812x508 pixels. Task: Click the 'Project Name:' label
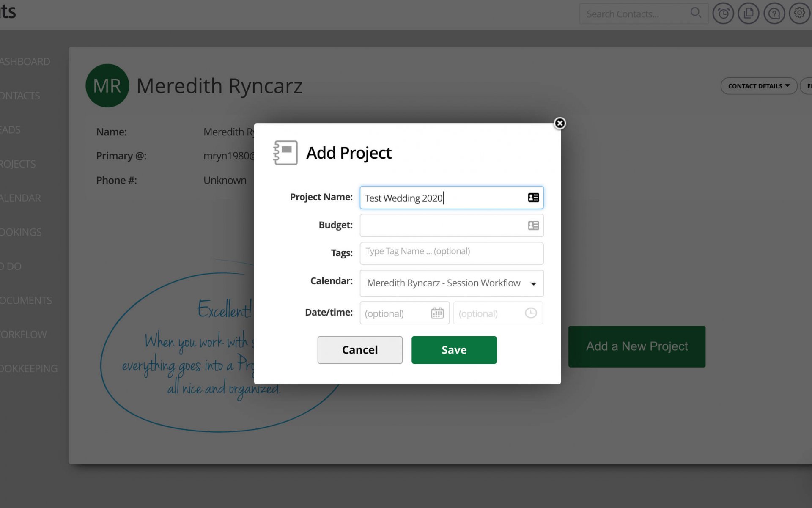(321, 197)
